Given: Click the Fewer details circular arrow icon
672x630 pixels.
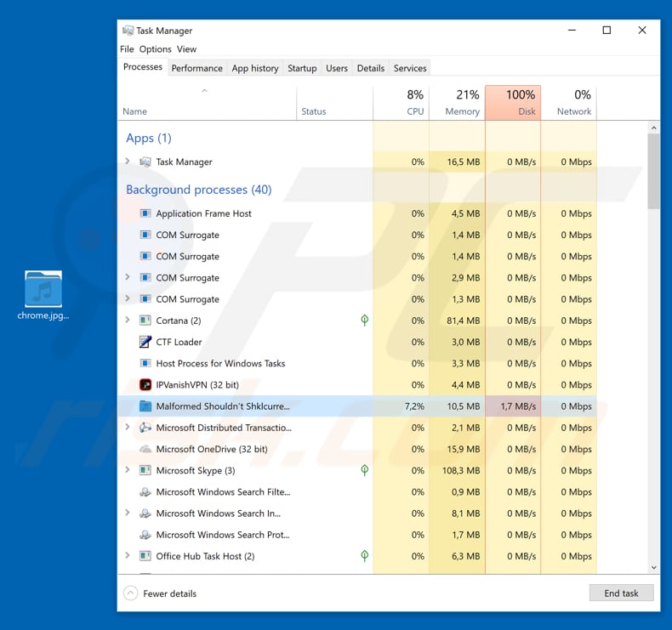Looking at the screenshot, I should 130,593.
